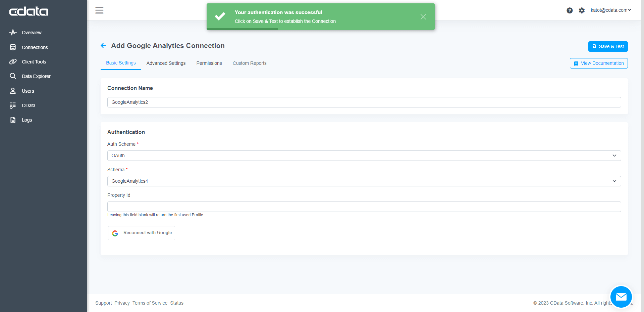
Task: Focus the Property Id input field
Action: tap(364, 207)
